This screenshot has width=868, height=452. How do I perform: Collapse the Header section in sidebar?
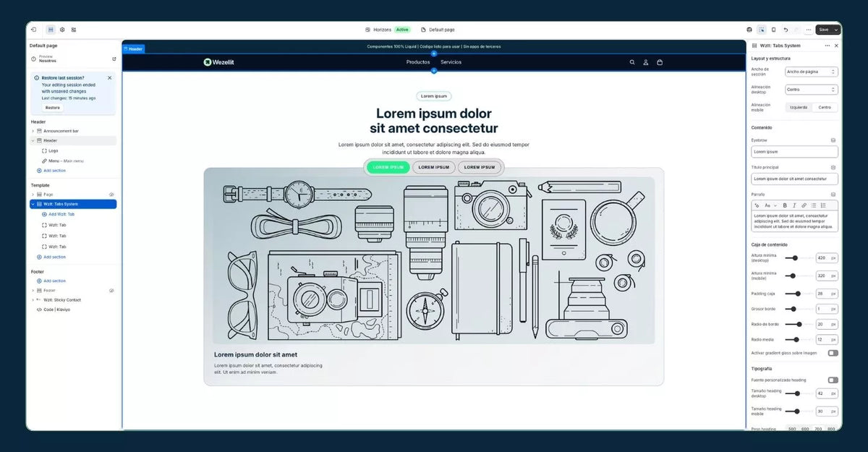33,140
